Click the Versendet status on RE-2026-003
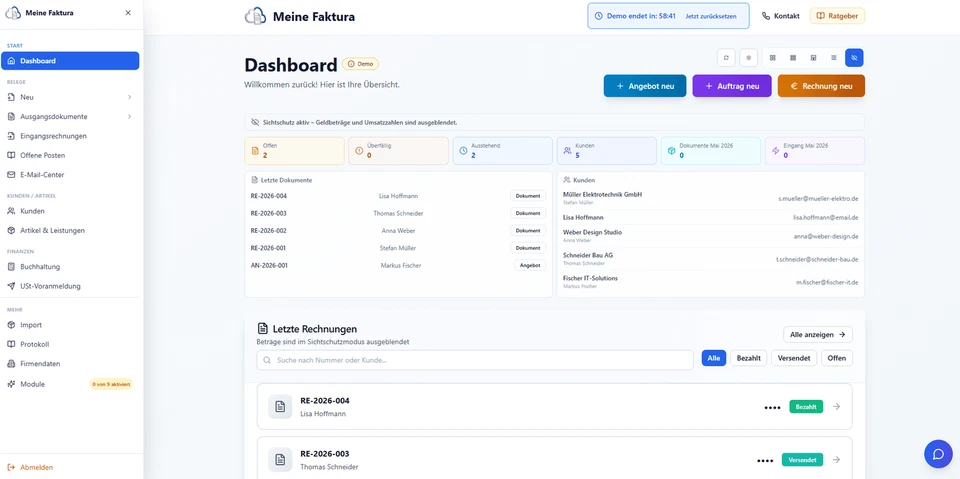Image resolution: width=960 pixels, height=479 pixels. [803, 459]
